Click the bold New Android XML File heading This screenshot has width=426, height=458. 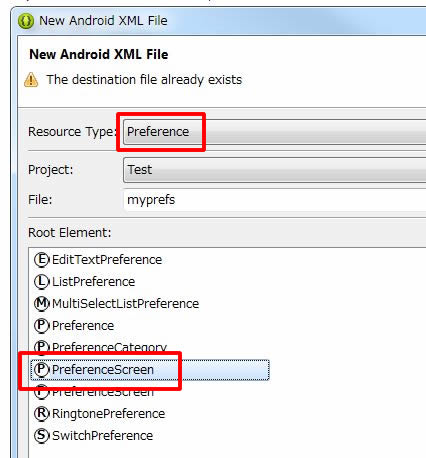tap(99, 54)
